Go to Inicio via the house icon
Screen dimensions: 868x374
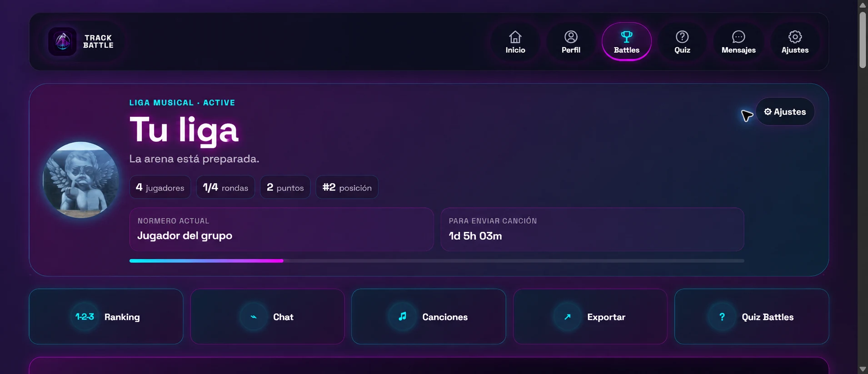(515, 36)
